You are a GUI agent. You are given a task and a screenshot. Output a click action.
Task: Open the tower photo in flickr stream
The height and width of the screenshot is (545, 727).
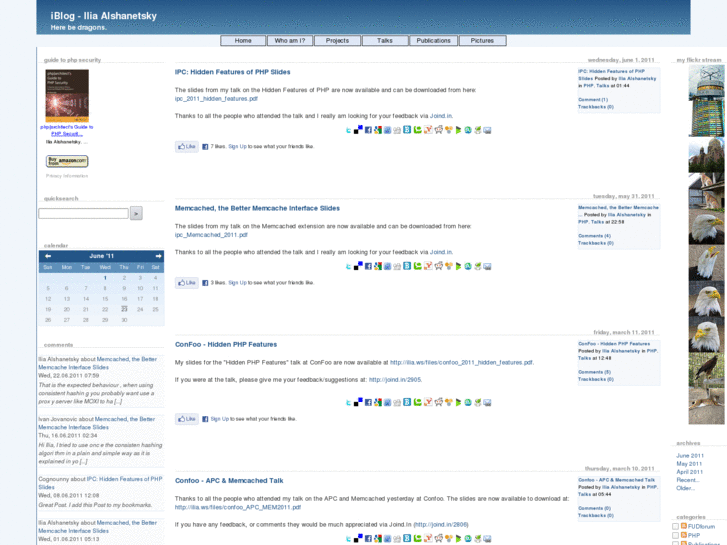pos(706,101)
